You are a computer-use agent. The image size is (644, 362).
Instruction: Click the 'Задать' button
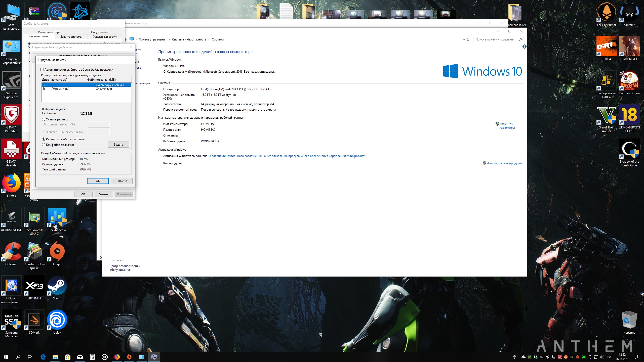(x=118, y=145)
